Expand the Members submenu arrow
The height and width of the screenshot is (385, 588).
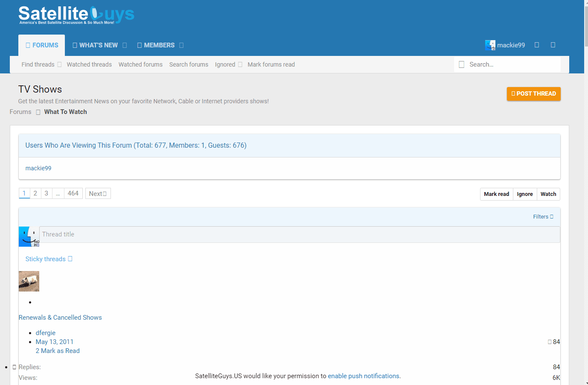click(x=181, y=45)
